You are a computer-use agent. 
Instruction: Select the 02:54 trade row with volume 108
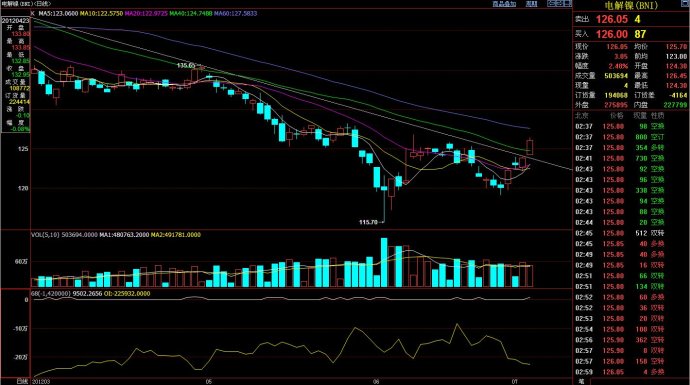point(631,330)
